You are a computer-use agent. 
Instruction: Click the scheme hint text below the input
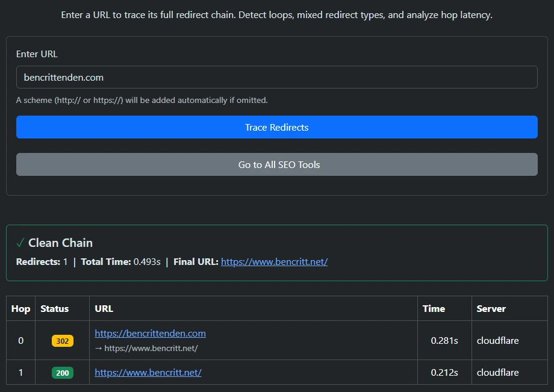(128, 100)
